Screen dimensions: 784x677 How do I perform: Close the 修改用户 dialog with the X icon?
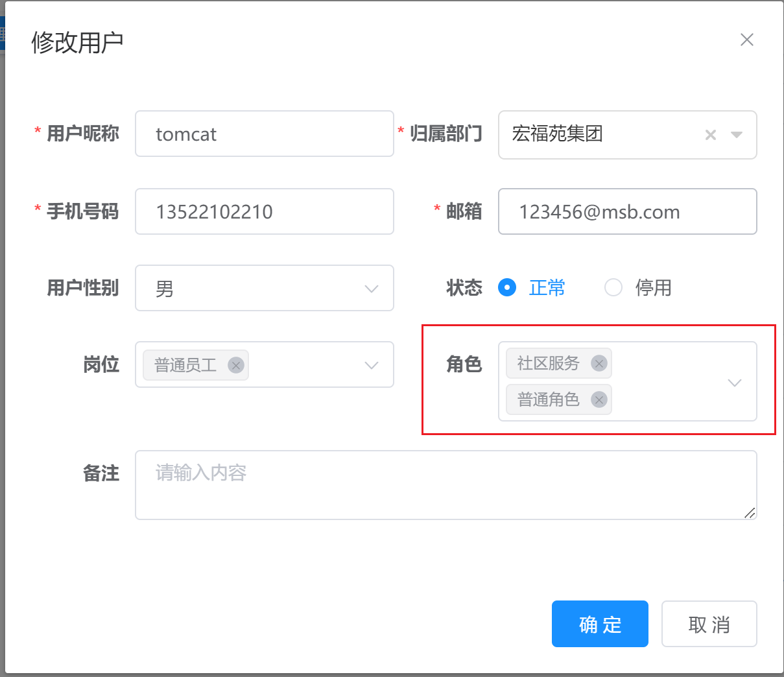pos(747,40)
